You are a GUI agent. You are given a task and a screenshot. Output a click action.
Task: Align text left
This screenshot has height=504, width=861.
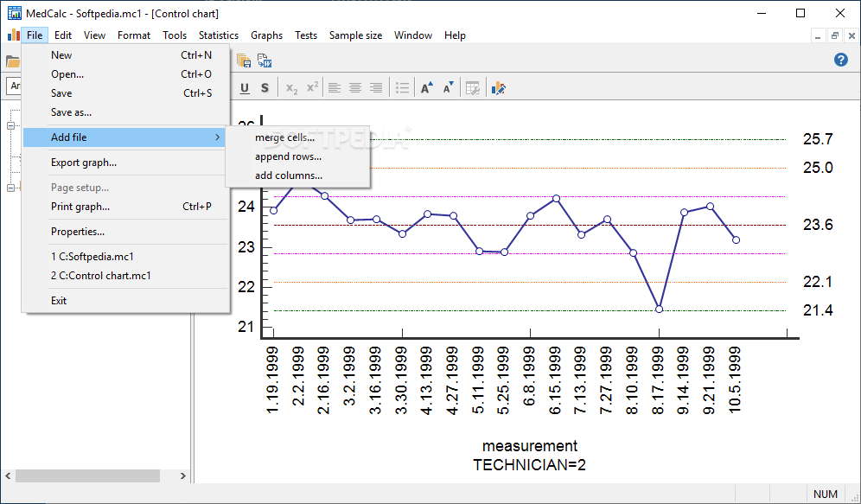pos(335,88)
